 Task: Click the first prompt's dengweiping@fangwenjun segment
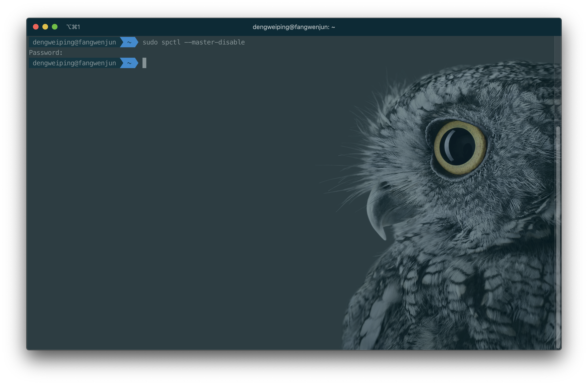pos(74,42)
